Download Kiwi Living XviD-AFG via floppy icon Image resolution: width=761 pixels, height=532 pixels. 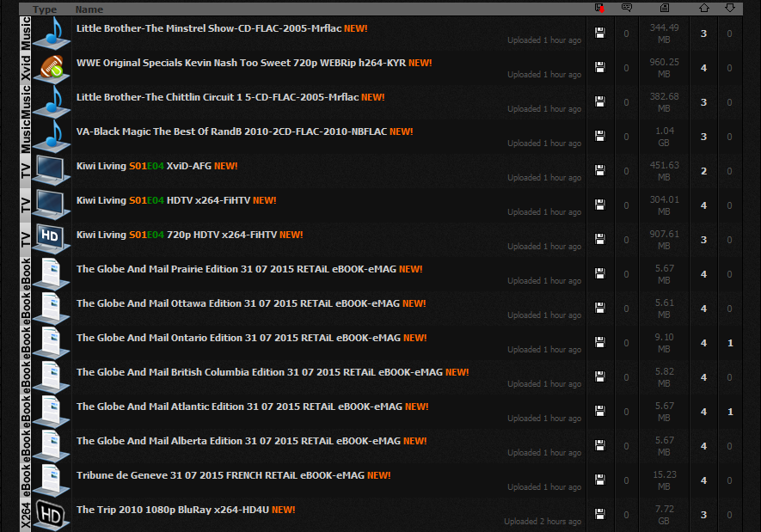600,170
